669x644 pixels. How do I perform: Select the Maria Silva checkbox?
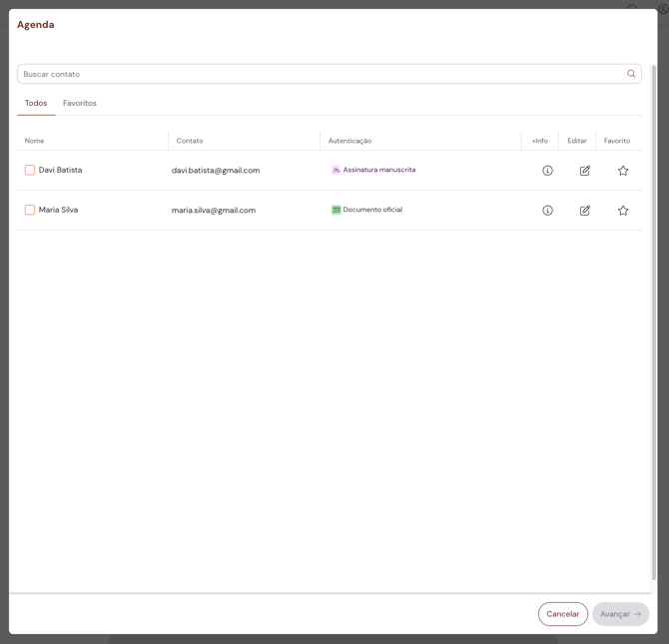point(30,211)
